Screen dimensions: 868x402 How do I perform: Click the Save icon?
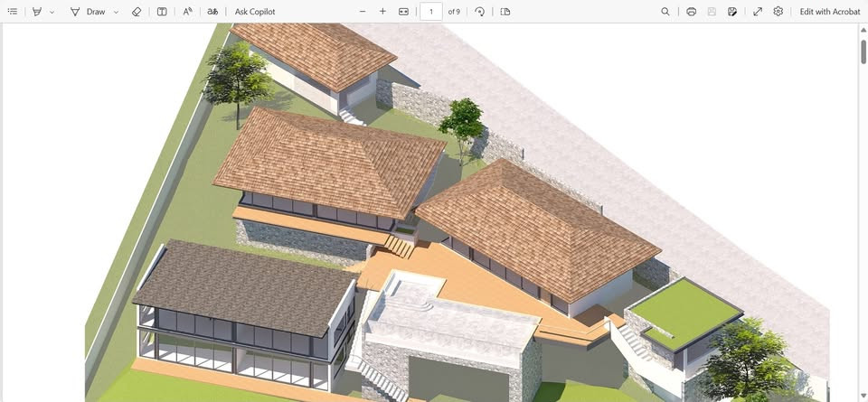tap(712, 12)
